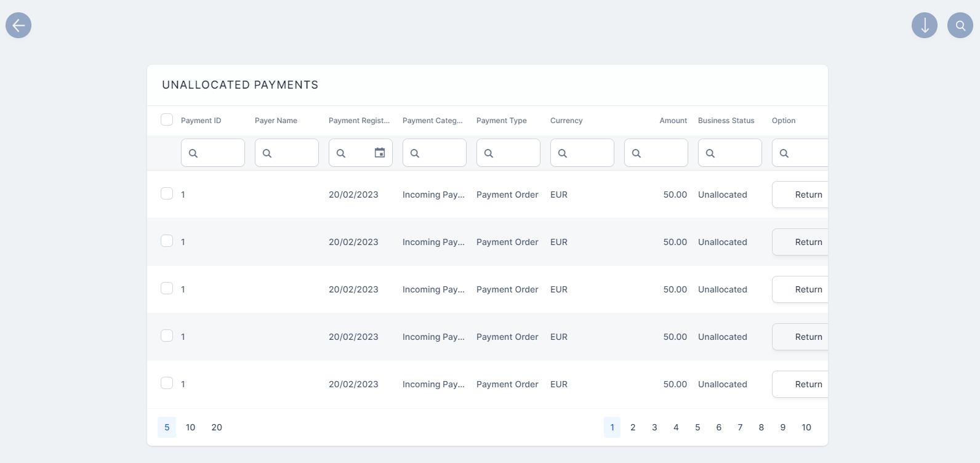Select the third payment row checkbox
The image size is (980, 463).
(167, 288)
